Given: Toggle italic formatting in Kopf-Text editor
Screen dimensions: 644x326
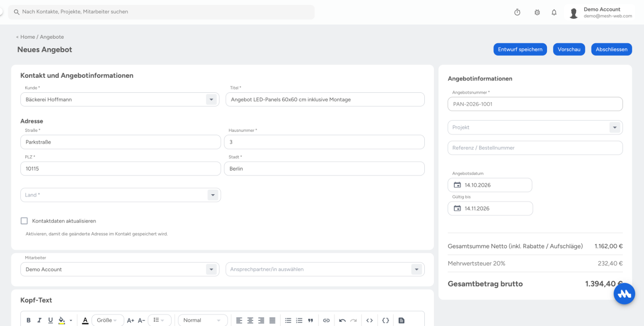Looking at the screenshot, I should click(39, 320).
